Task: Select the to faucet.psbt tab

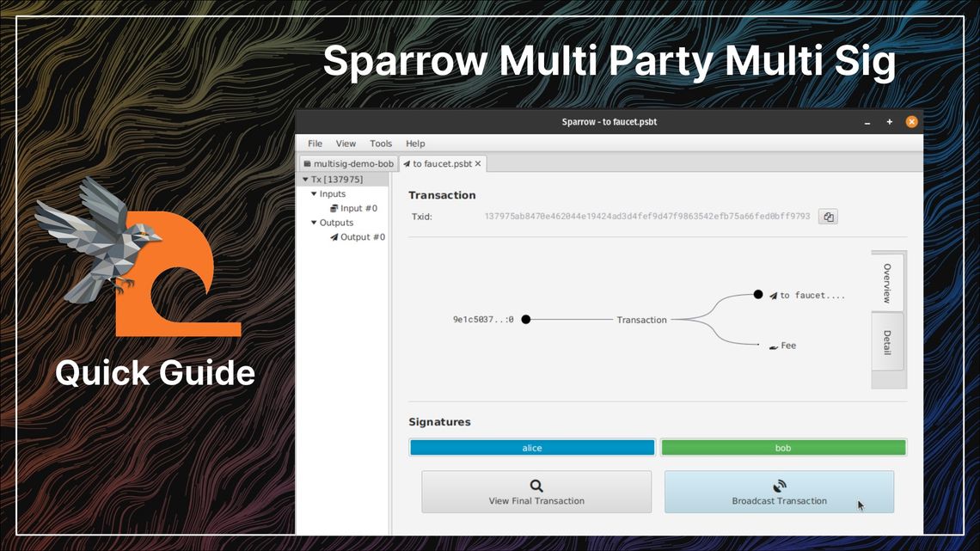Action: tap(443, 163)
